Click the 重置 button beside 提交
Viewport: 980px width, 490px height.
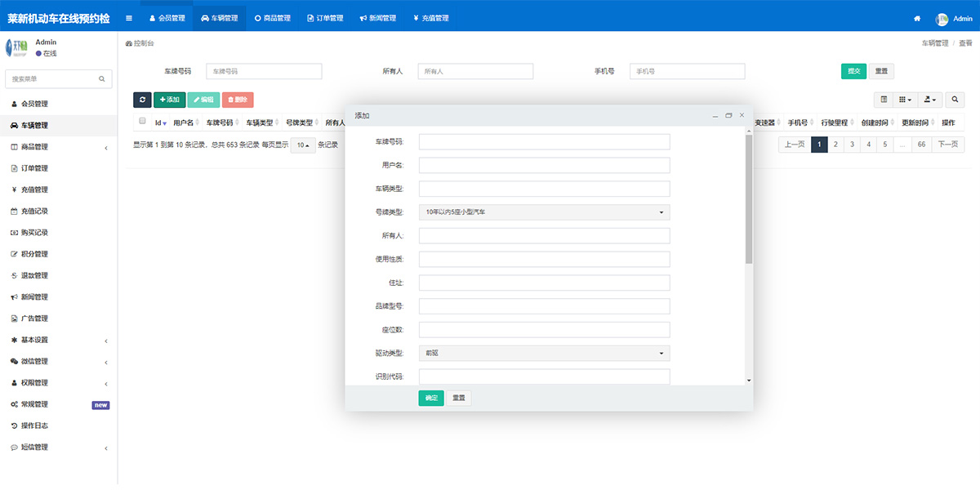click(x=881, y=71)
